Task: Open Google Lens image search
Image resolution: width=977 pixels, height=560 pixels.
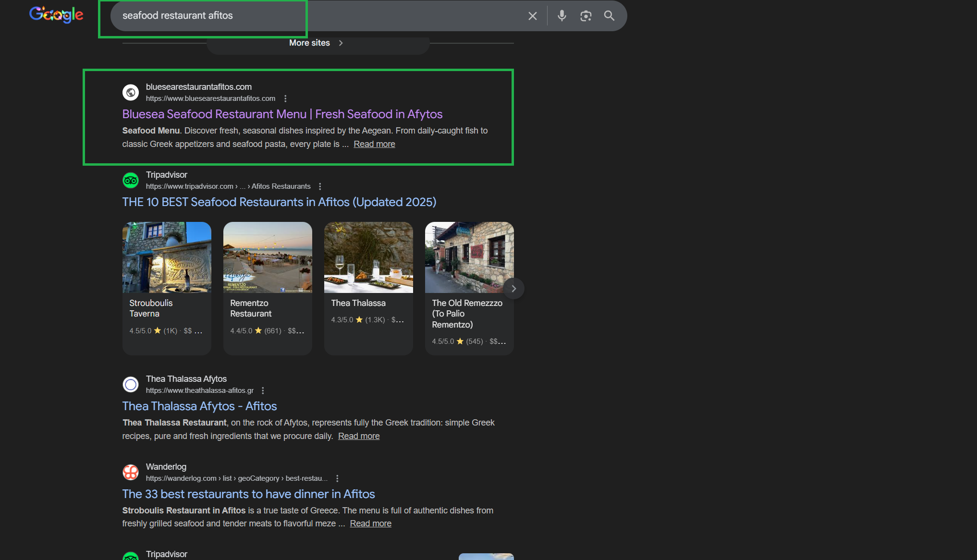Action: (585, 15)
